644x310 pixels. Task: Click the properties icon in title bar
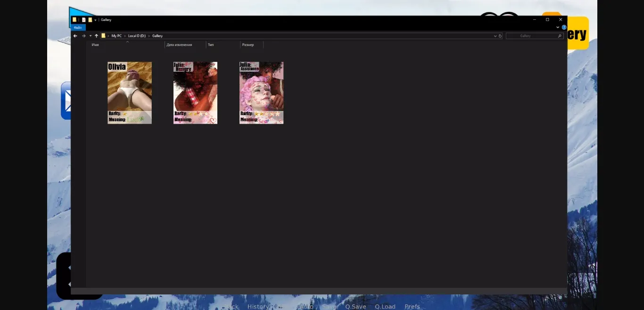pyautogui.click(x=84, y=20)
